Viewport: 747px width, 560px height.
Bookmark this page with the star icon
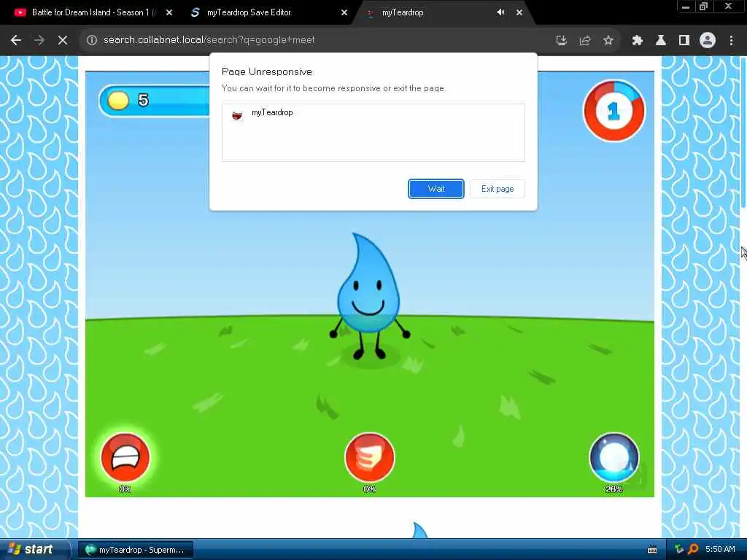pos(608,41)
